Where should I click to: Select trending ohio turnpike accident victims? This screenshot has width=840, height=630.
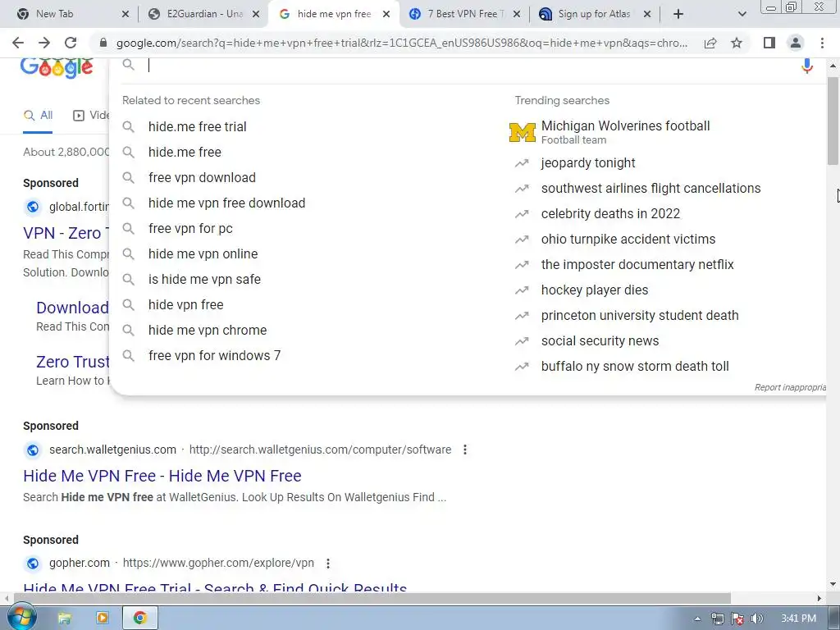click(x=628, y=239)
